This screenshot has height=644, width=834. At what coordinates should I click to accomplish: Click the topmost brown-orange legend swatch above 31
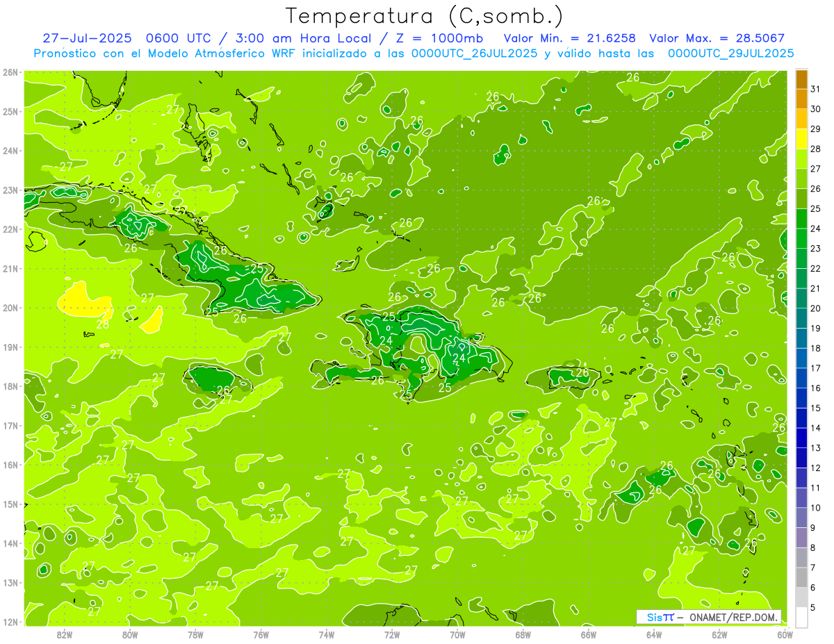click(801, 79)
